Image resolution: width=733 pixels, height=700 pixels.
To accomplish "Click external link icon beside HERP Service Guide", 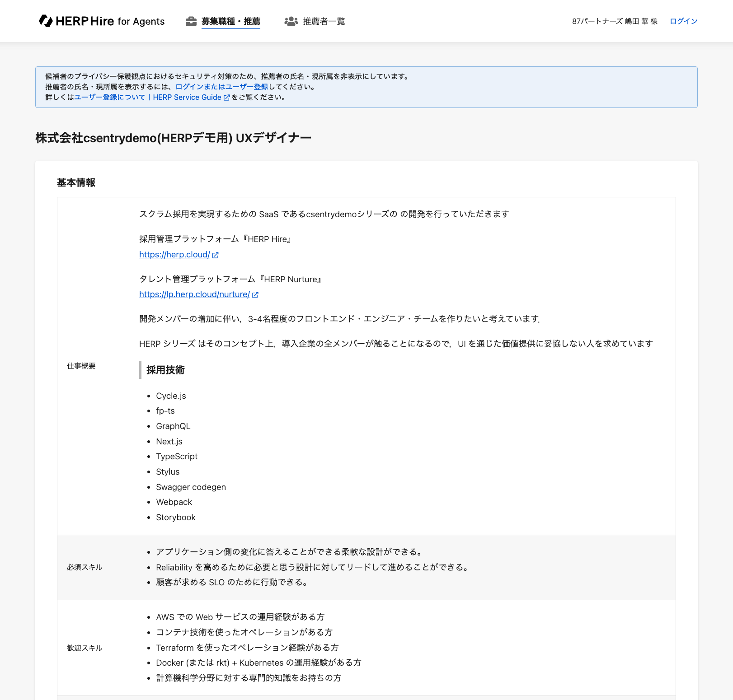I will coord(227,98).
